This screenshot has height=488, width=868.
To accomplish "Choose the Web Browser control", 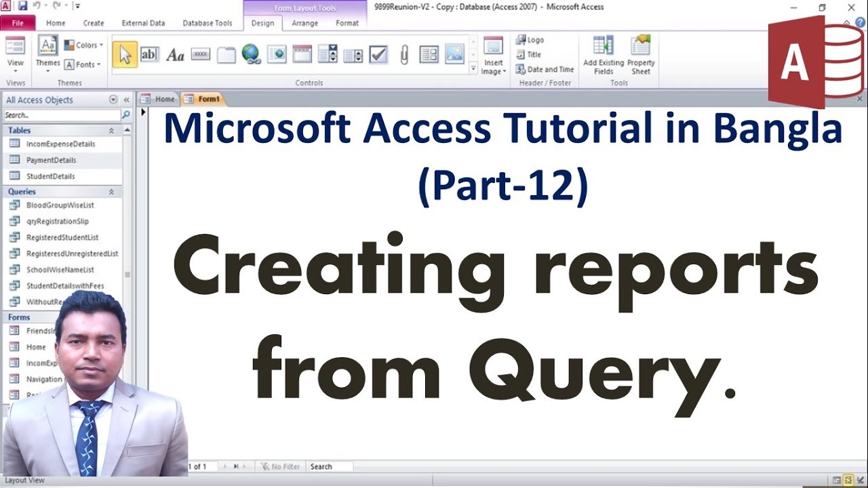I will pyautogui.click(x=277, y=54).
